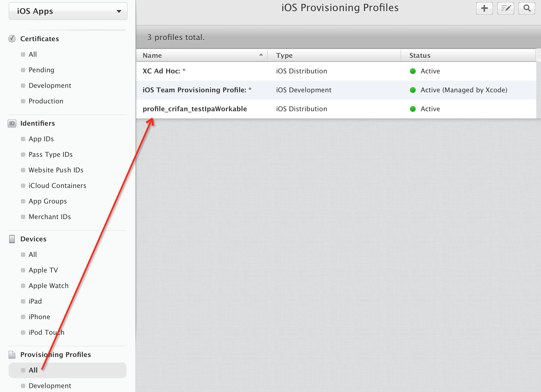Click the Type column header
Viewport: 541px width, 392px height.
284,55
